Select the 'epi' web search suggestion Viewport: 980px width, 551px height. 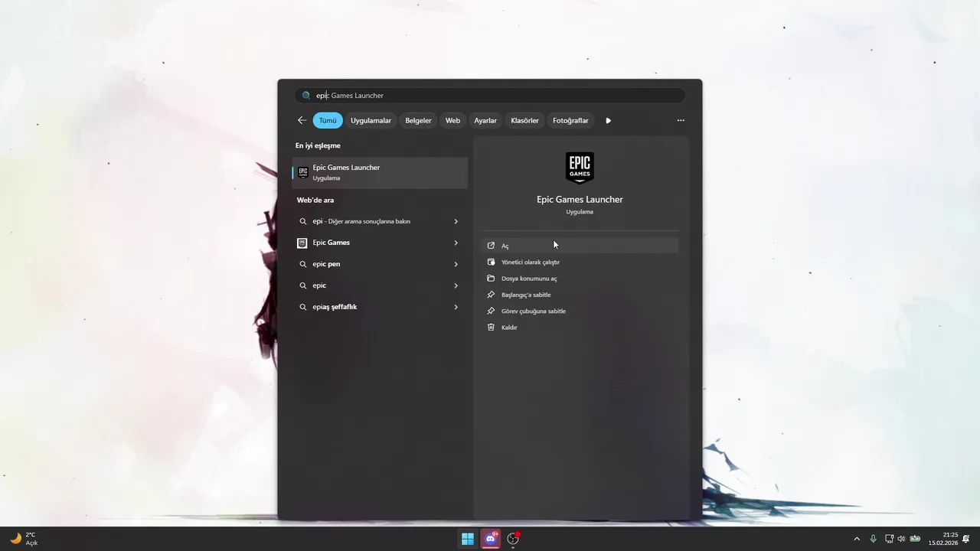(380, 221)
